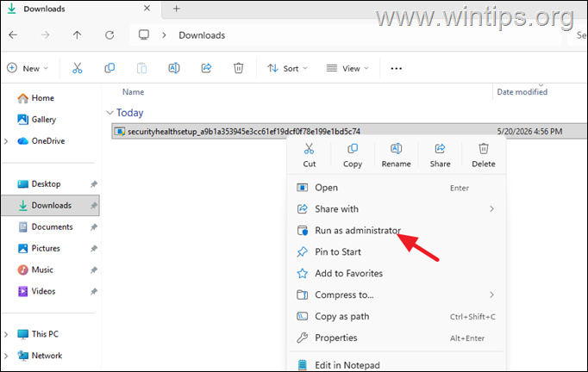
Task: Click the toolbar Cut scissors icon
Action: [78, 68]
